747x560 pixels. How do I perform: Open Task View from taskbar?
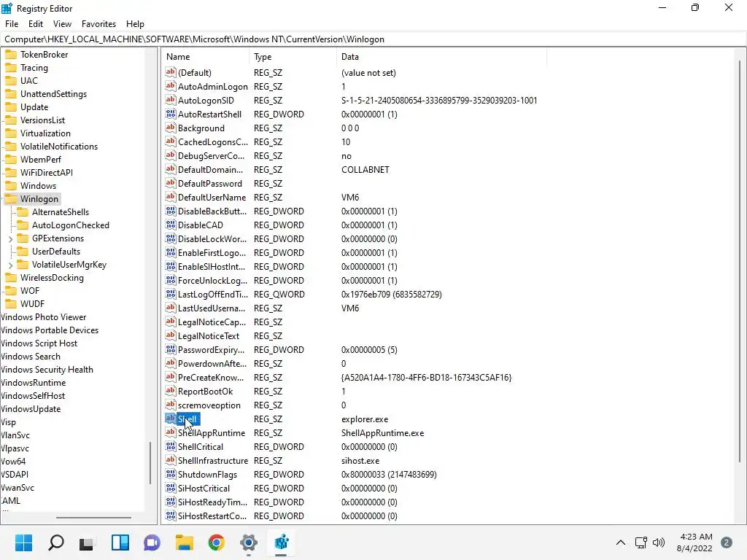tap(87, 542)
